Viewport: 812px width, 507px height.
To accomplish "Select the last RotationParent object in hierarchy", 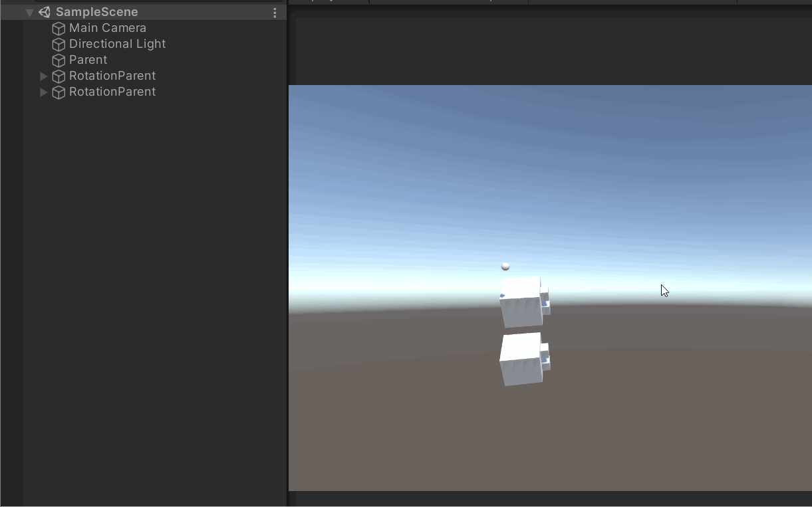I will click(112, 92).
